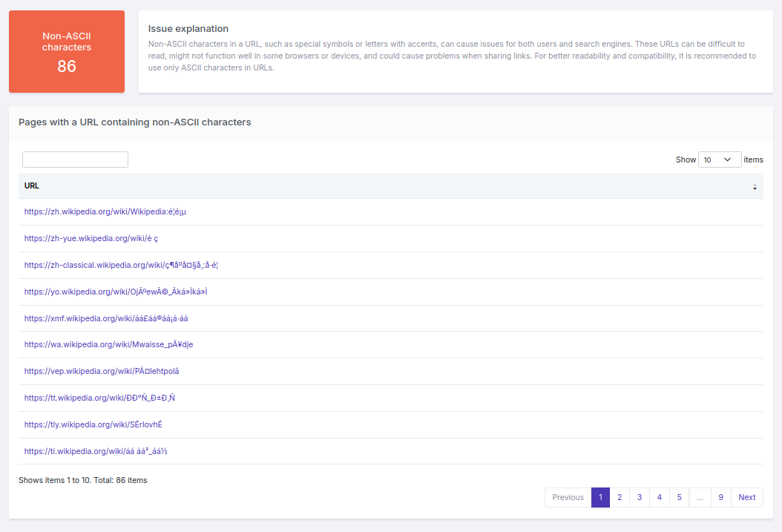Viewport: 782px width, 532px height.
Task: Open the tt.wikipedia.org URL link
Action: (x=99, y=398)
